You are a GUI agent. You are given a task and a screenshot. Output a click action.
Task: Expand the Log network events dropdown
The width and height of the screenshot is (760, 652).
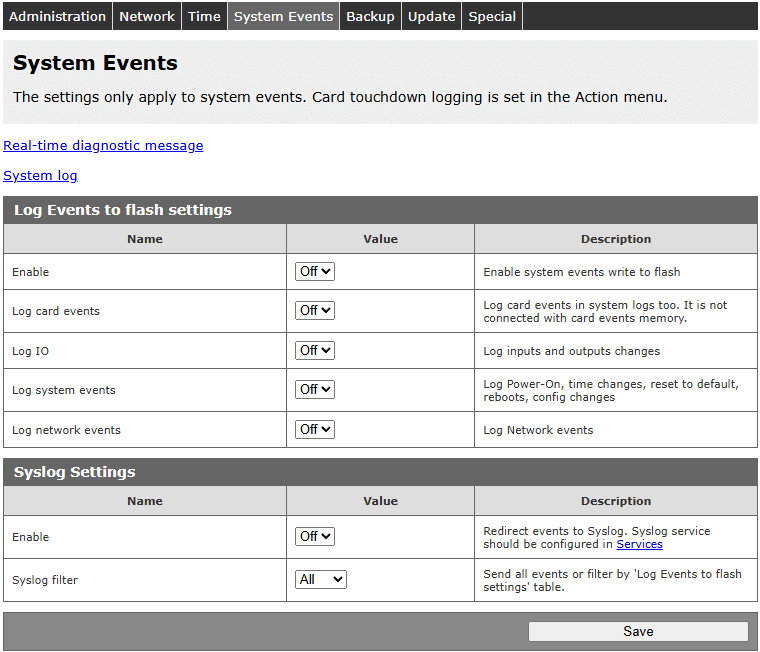(x=315, y=429)
